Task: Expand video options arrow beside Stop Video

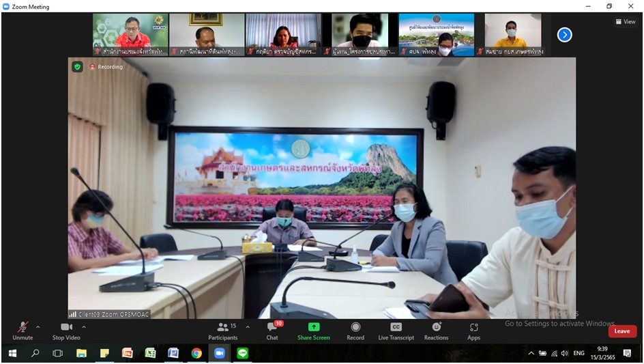Action: (x=83, y=326)
